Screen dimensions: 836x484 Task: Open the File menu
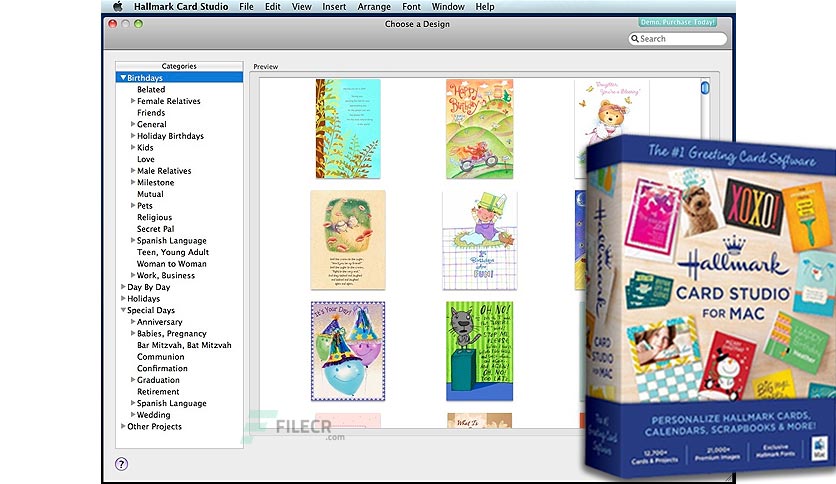pos(246,6)
